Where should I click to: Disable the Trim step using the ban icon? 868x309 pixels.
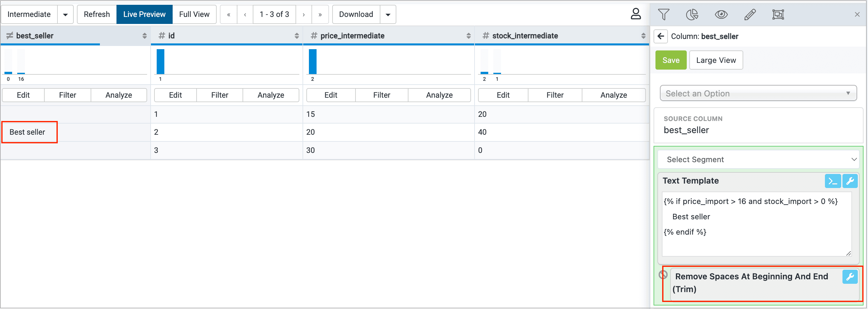[663, 275]
